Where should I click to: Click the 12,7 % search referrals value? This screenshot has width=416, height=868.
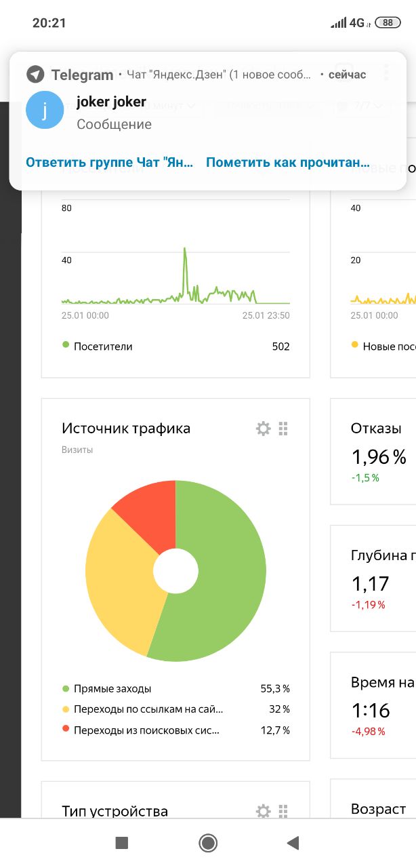[x=275, y=730]
